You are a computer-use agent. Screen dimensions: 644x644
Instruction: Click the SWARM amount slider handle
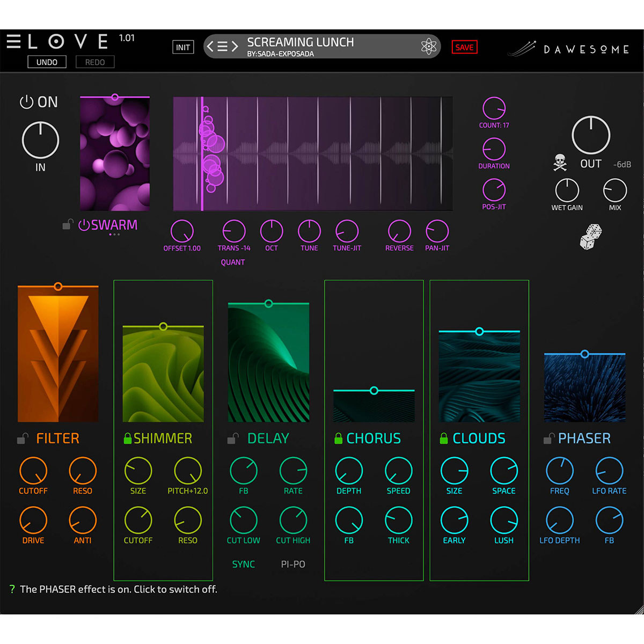click(x=115, y=97)
